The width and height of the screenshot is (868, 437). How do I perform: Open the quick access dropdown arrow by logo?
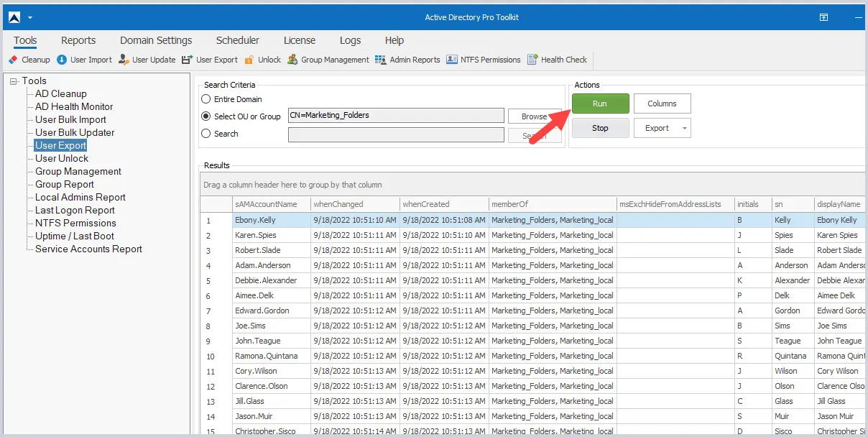[x=30, y=17]
